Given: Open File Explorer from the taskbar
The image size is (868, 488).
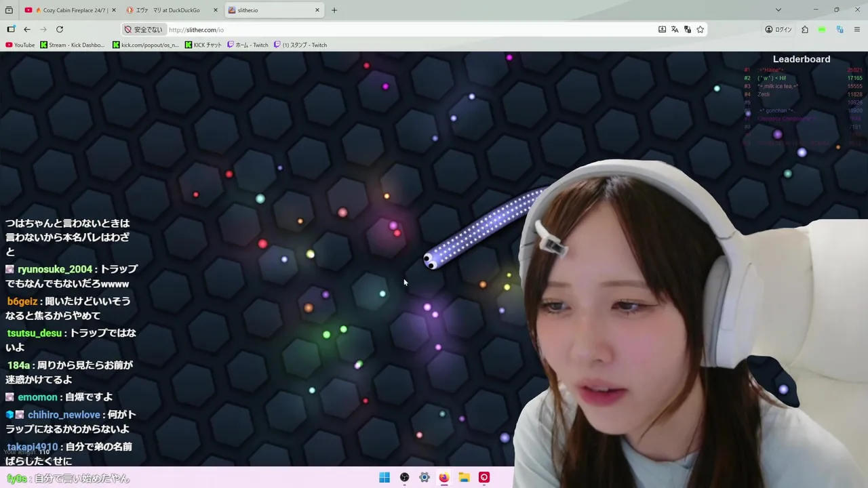Looking at the screenshot, I should point(464,477).
